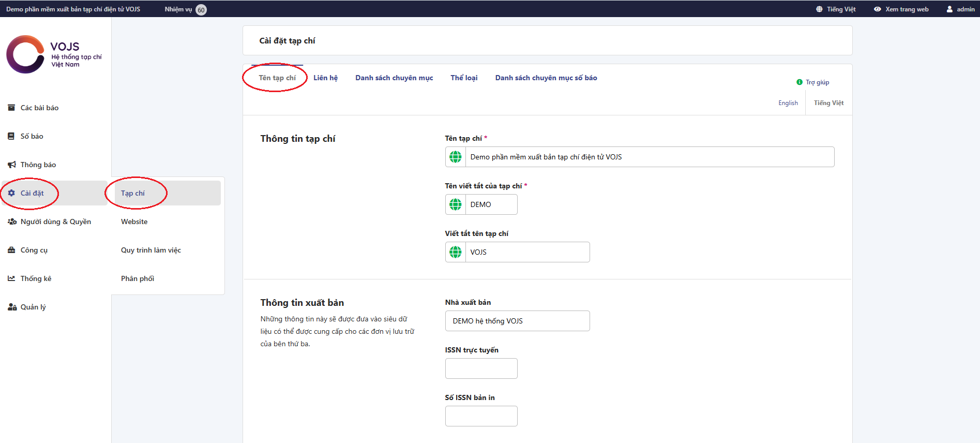Open the Nhiệm vụ task counter badge
The image size is (980, 443).
[x=201, y=10]
